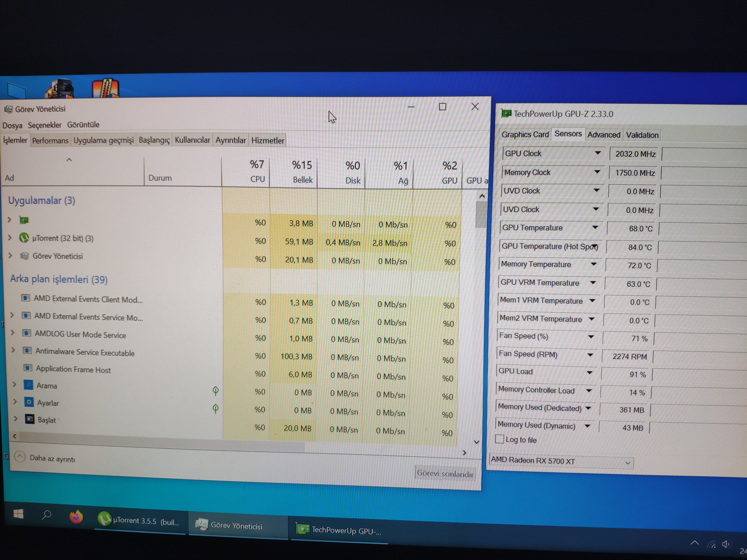Open the Validation tab in GPU-Z
747x560 pixels.
(642, 135)
